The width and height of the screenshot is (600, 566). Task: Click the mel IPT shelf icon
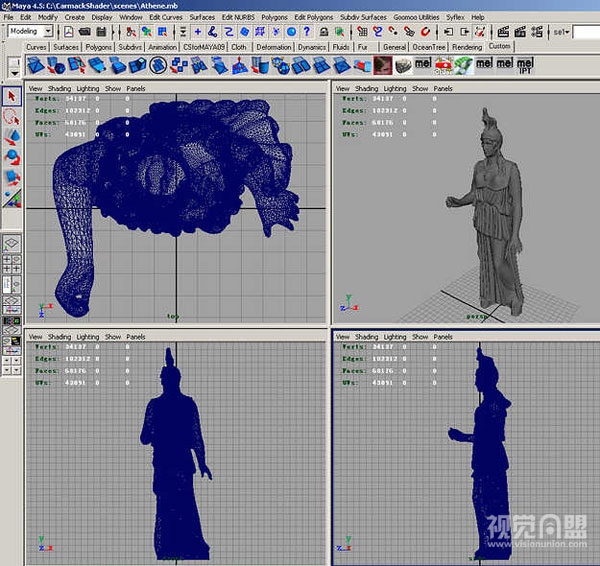[x=525, y=66]
